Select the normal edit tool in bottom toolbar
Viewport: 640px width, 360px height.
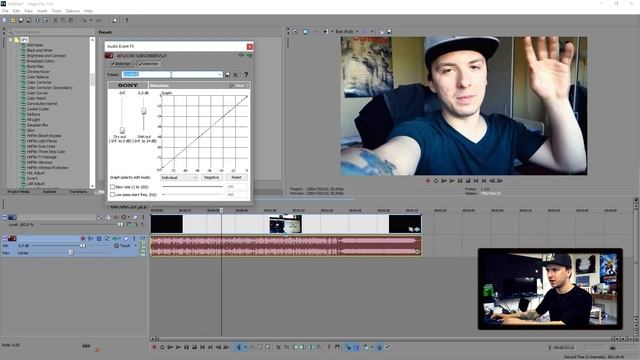[x=238, y=347]
